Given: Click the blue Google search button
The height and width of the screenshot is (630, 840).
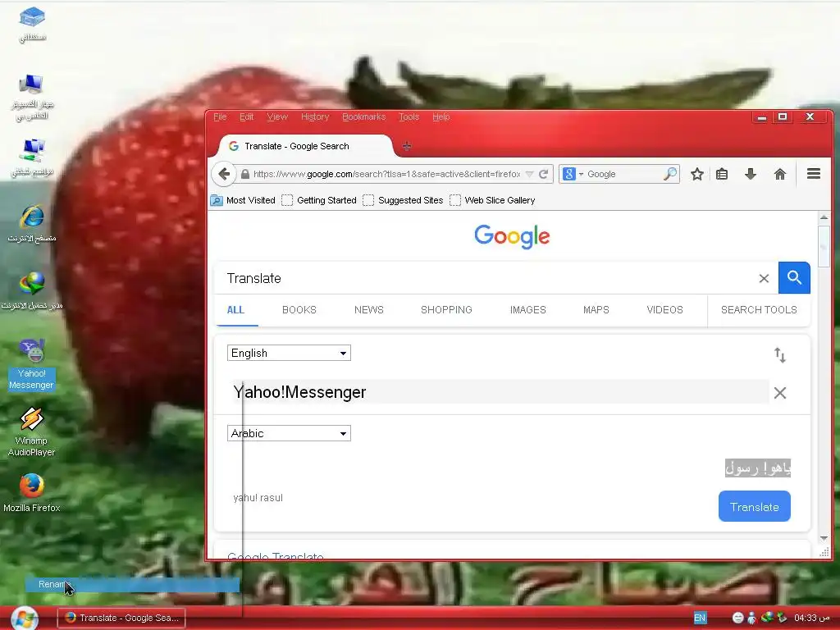Looking at the screenshot, I should pos(794,277).
